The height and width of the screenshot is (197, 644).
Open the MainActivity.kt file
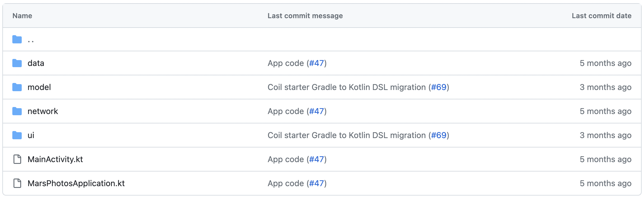tap(55, 159)
